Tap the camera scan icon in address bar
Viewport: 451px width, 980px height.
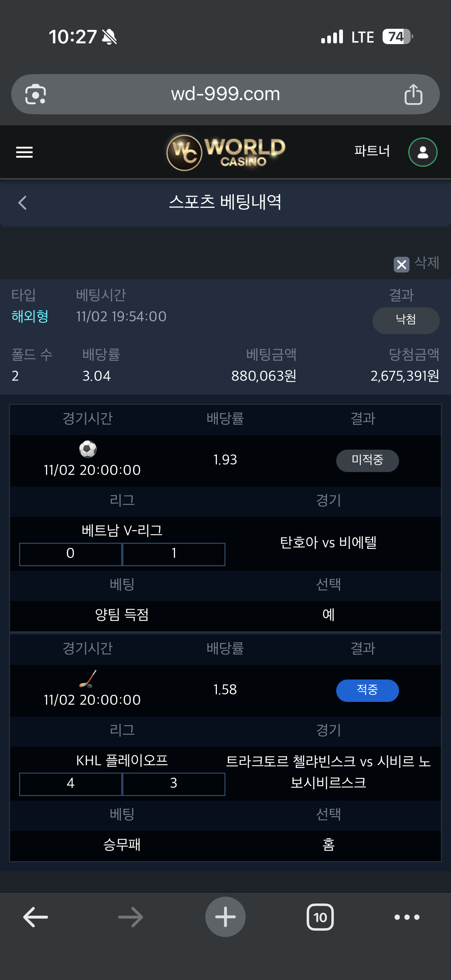(x=36, y=94)
